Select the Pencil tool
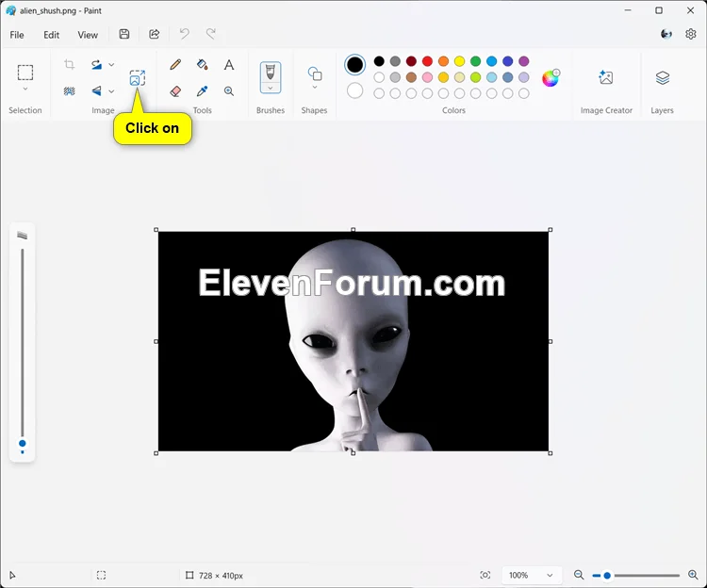The height and width of the screenshot is (588, 707). (175, 64)
